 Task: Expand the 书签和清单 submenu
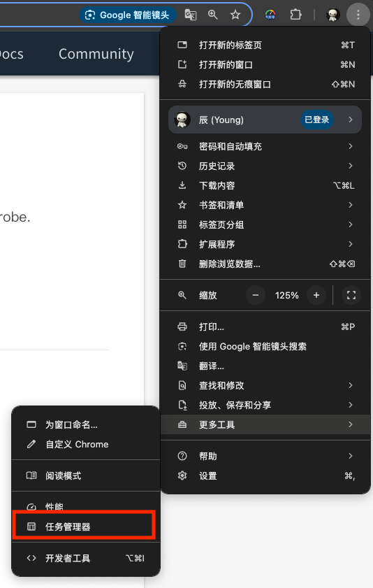click(x=265, y=205)
